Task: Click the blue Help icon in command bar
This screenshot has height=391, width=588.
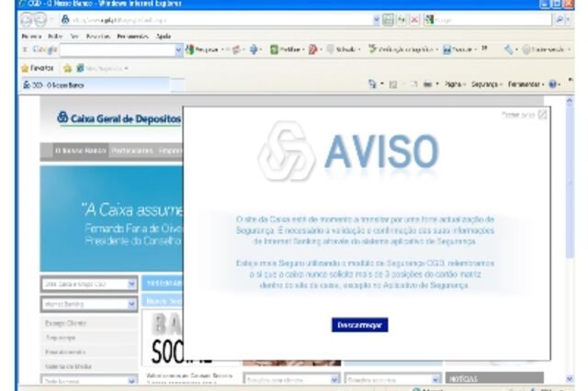Action: coord(552,84)
